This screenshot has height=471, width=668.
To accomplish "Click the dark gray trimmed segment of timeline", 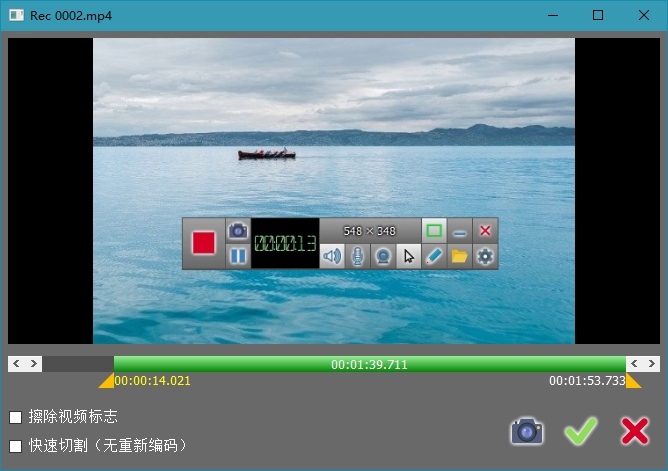I will 78,364.
